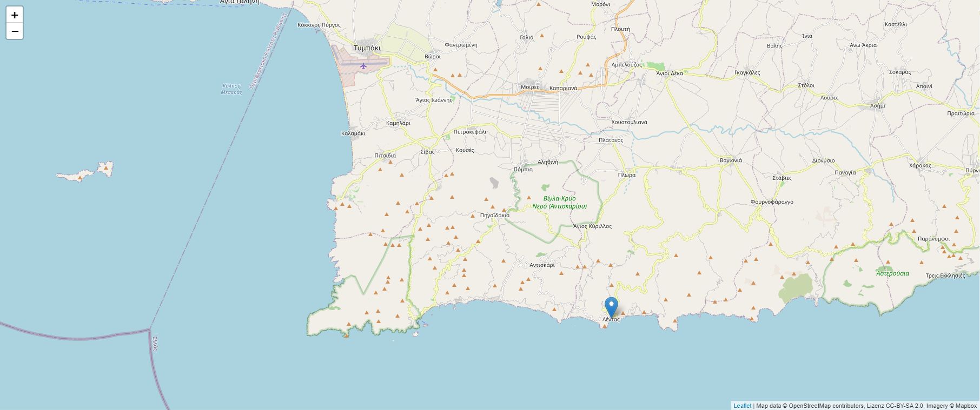Click the Τυμπάκι town label
The height and width of the screenshot is (410, 980).
click(367, 48)
